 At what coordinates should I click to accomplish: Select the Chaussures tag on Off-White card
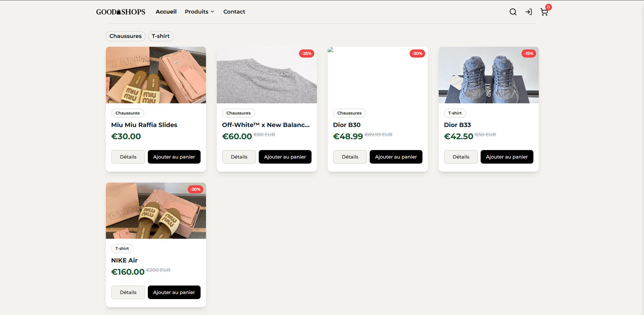pyautogui.click(x=238, y=113)
